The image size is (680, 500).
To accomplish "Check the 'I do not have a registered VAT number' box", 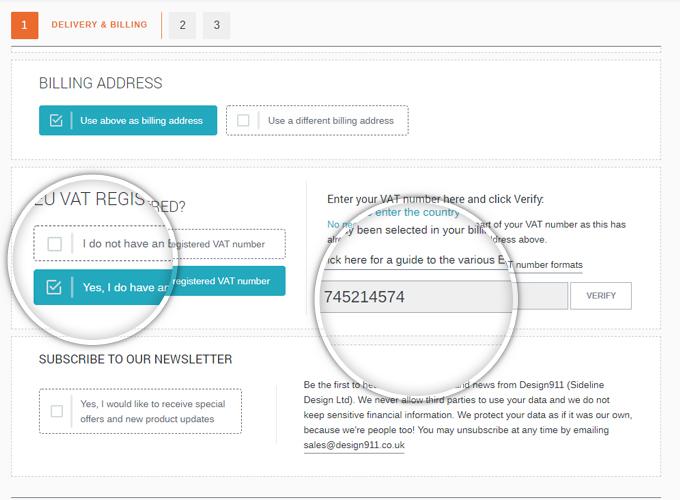I will [x=55, y=244].
